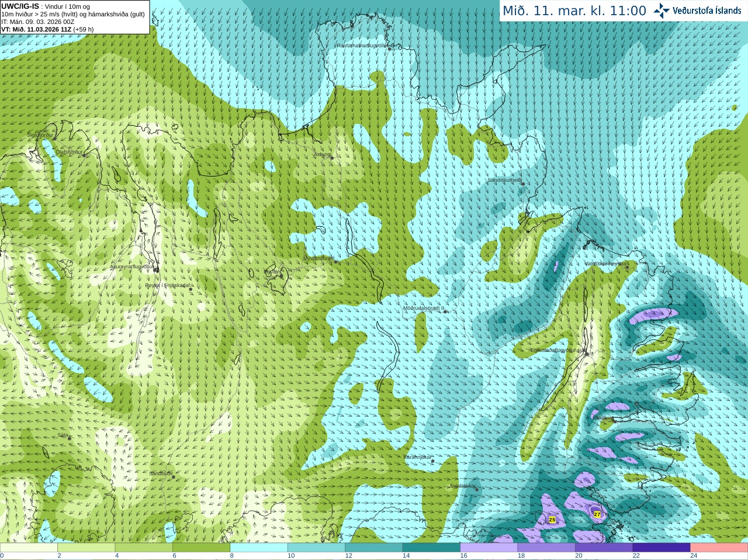Select the UWC/IG-IS model title text
Image resolution: width=748 pixels, height=560 pixels.
[x=20, y=6]
